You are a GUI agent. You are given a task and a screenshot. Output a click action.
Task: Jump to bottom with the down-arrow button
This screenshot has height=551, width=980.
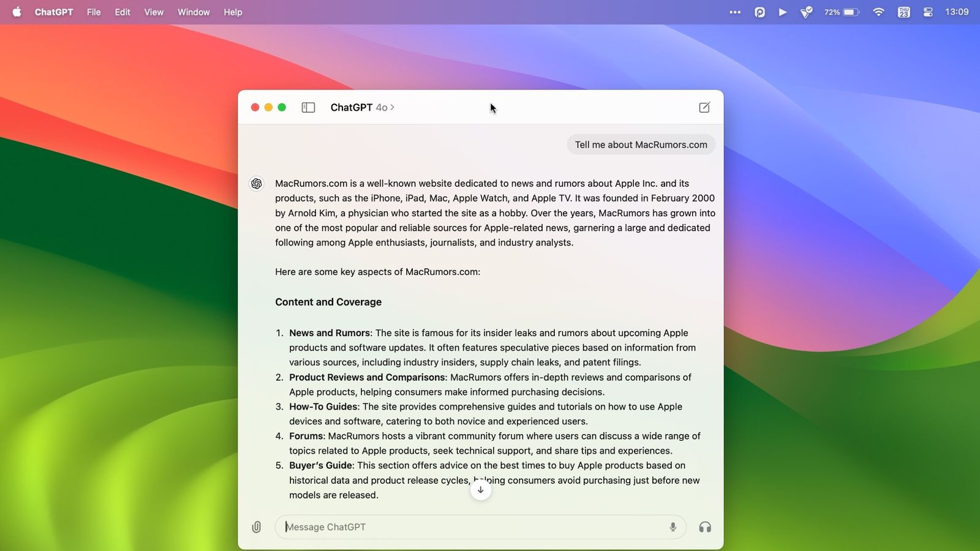481,490
